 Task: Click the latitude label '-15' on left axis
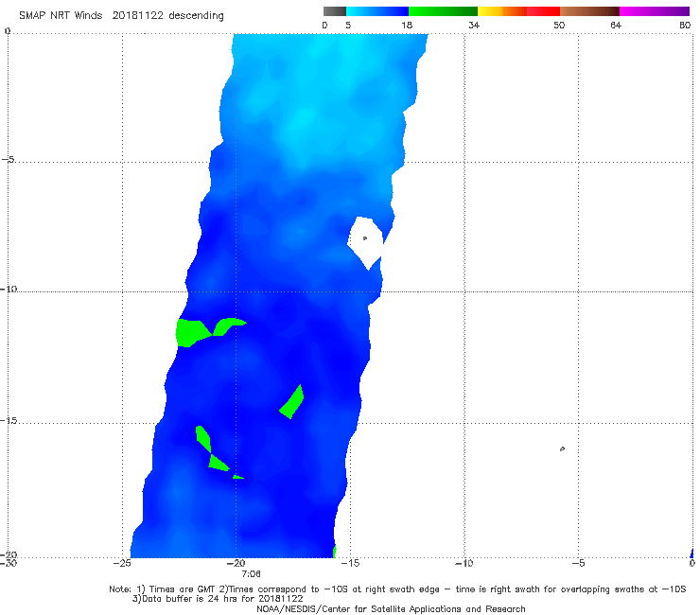(9, 420)
